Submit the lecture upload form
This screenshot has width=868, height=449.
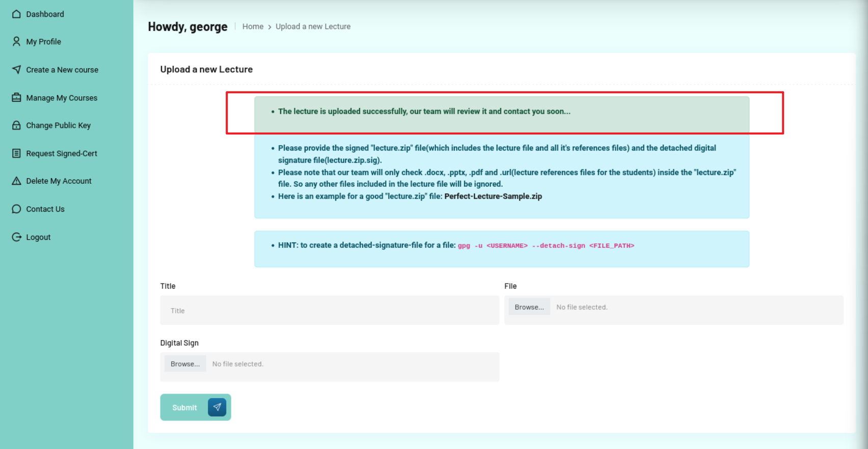195,407
